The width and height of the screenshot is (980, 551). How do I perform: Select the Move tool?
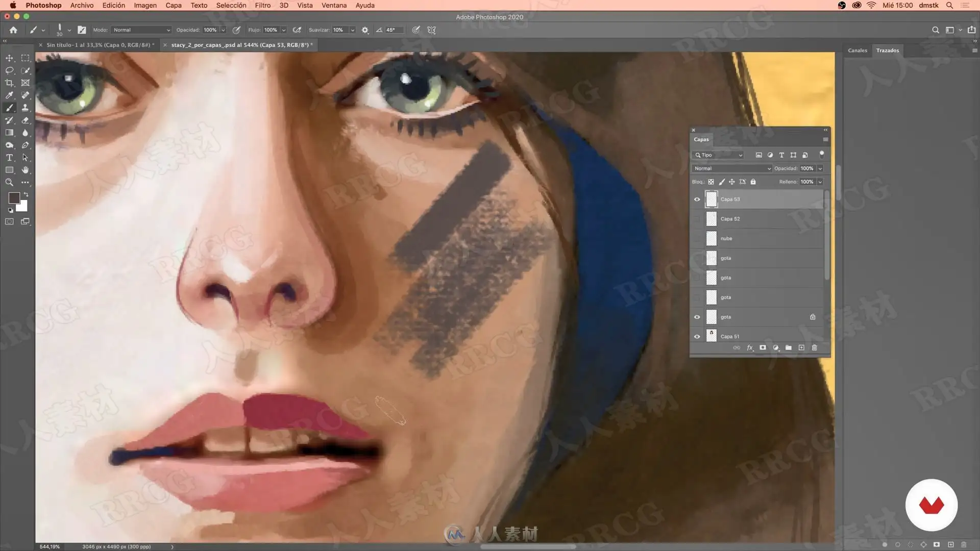[9, 58]
